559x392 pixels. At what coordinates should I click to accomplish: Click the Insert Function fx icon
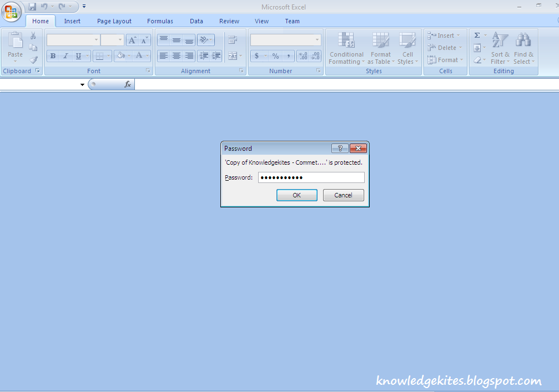tap(128, 84)
